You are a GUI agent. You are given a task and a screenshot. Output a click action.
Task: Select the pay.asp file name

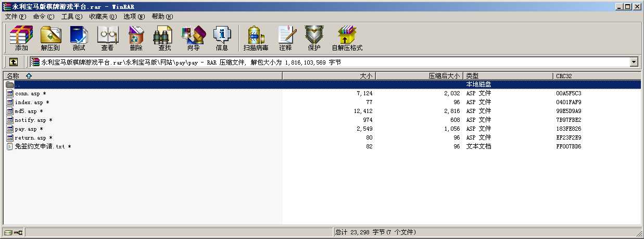[x=29, y=129]
